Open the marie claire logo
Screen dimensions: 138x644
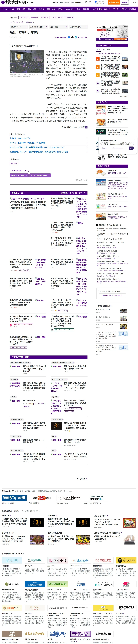(x=12, y=634)
